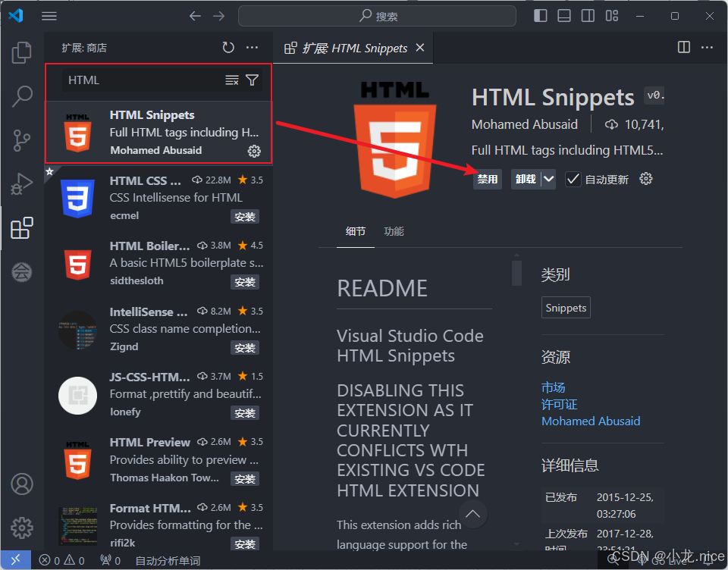Install HTML CSS extension by ecmel
This screenshot has width=728, height=570.
[x=245, y=217]
